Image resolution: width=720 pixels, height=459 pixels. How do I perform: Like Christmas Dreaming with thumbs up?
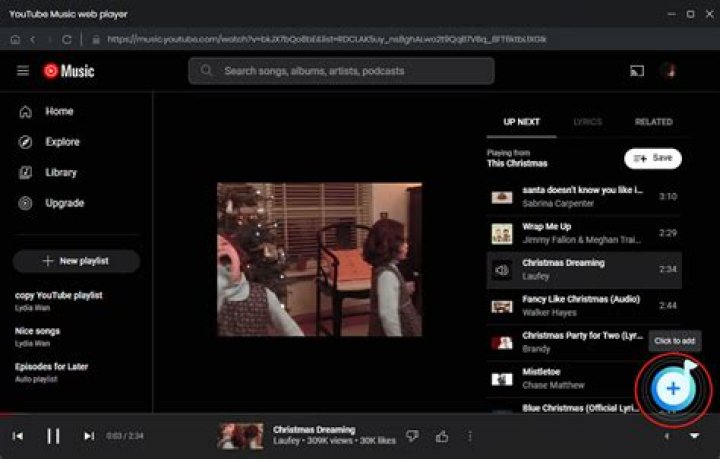[x=442, y=436]
